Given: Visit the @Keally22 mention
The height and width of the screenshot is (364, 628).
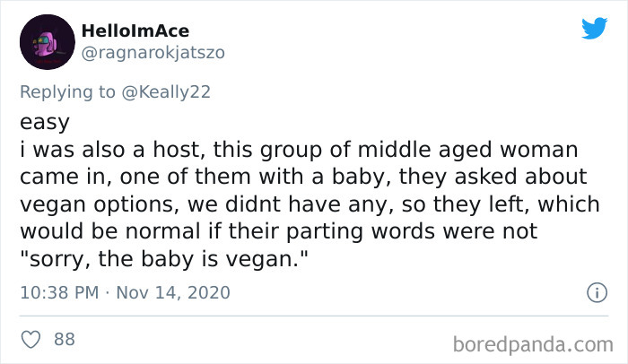Looking at the screenshot, I should (x=166, y=92).
